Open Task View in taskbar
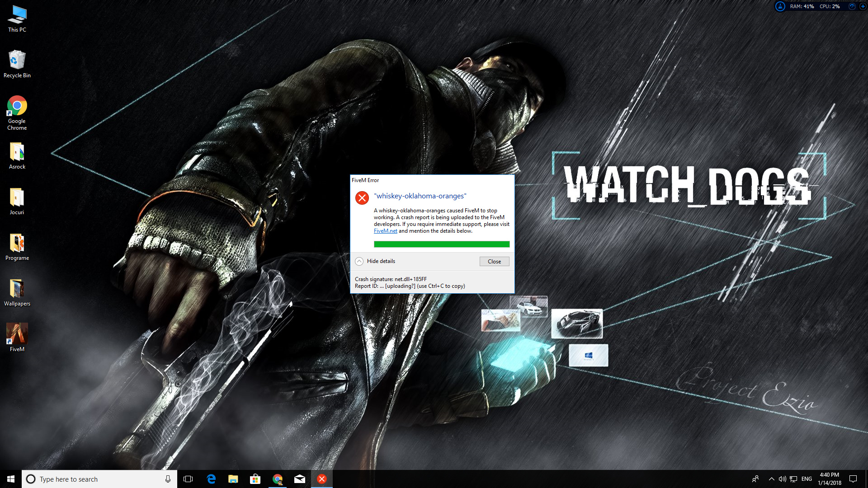Screen dimensions: 868x488 pos(188,479)
